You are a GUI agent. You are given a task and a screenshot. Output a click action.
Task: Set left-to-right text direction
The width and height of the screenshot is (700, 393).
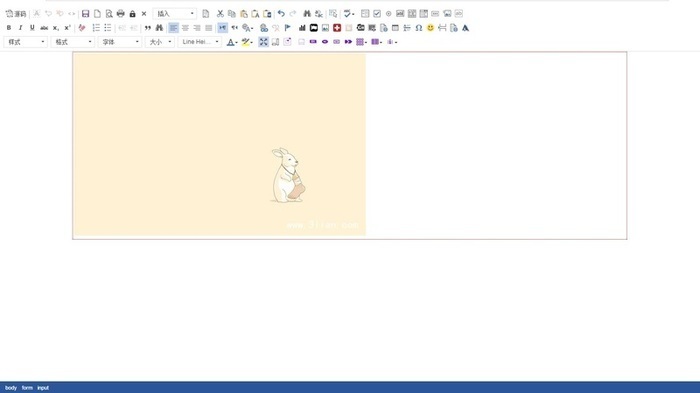tap(223, 28)
